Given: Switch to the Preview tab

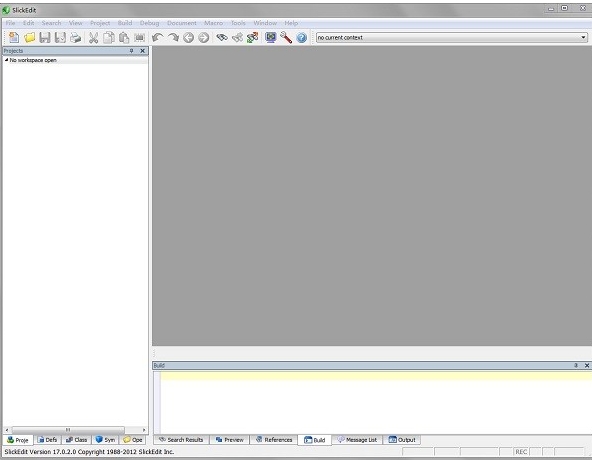Looking at the screenshot, I should point(230,440).
